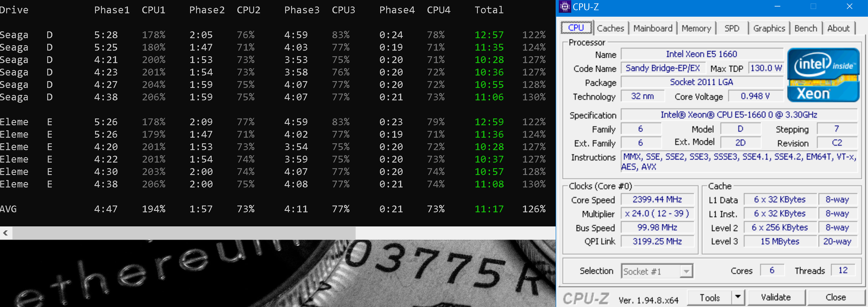Click the Cores value 6
868x307 pixels.
click(x=772, y=270)
